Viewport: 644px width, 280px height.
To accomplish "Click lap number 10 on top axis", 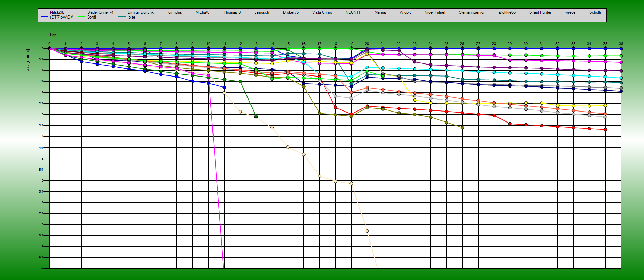I will [208, 44].
